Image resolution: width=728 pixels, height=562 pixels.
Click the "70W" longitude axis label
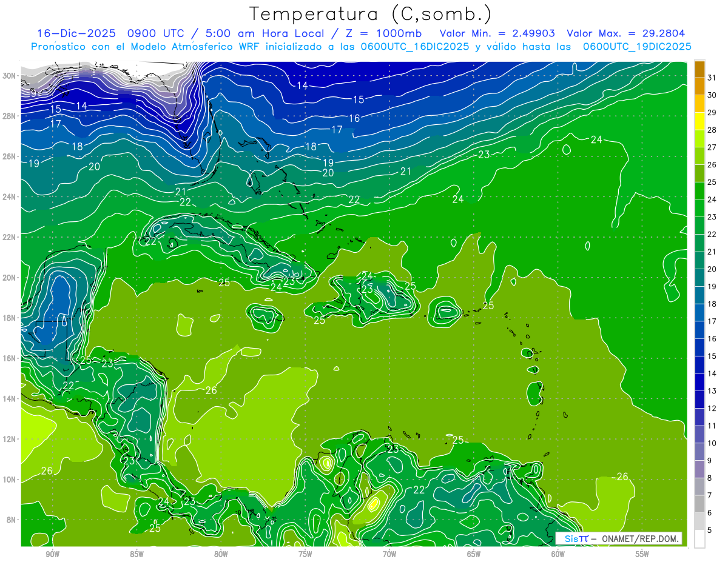(x=389, y=554)
